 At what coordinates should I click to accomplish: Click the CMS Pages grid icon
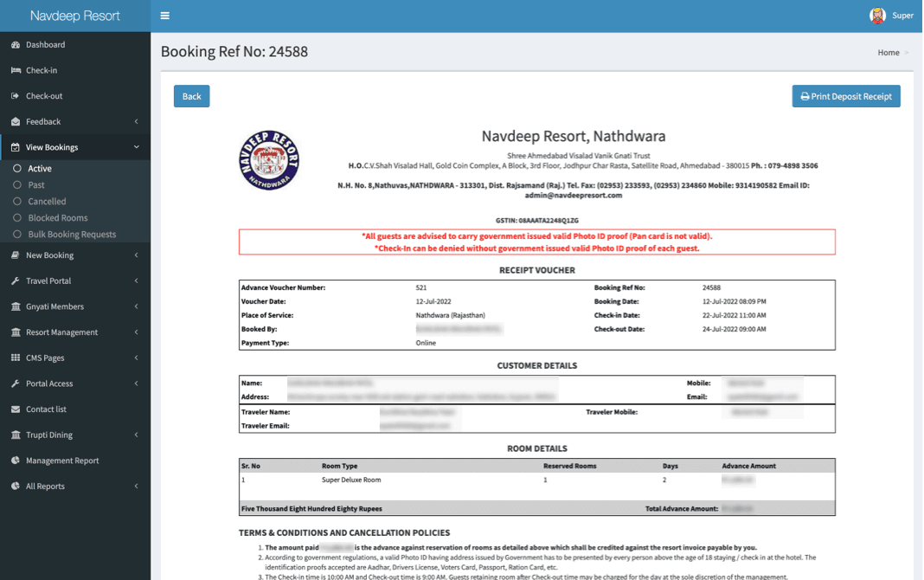click(16, 358)
